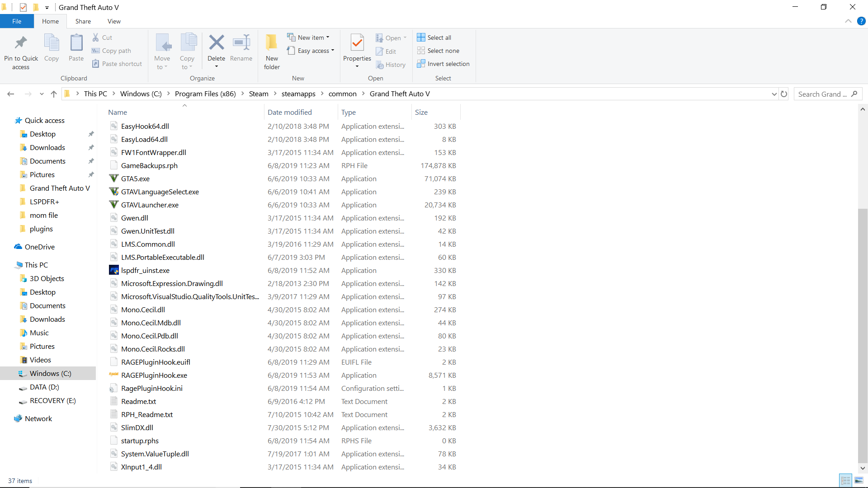Click steamapps in the breadcrumb path
The width and height of the screenshot is (868, 488).
(x=298, y=94)
